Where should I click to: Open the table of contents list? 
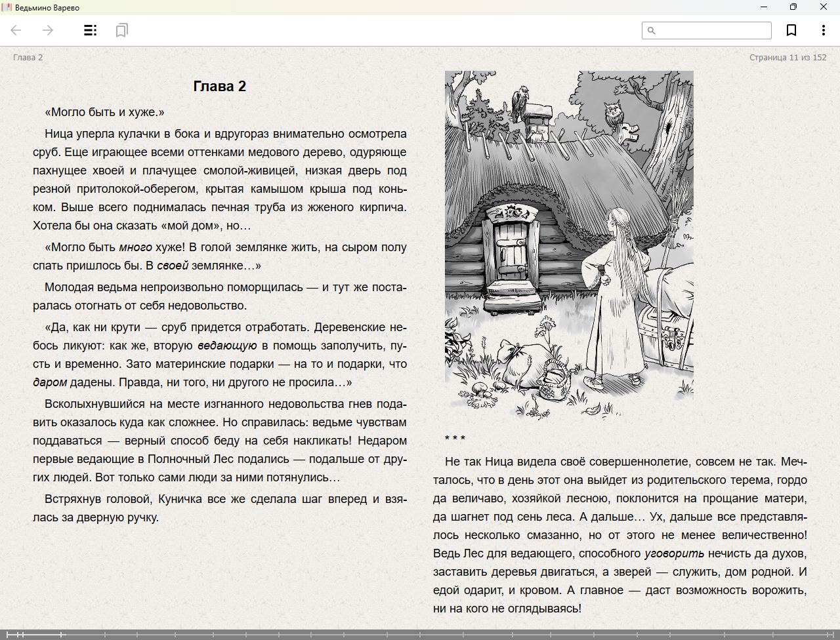(x=91, y=30)
